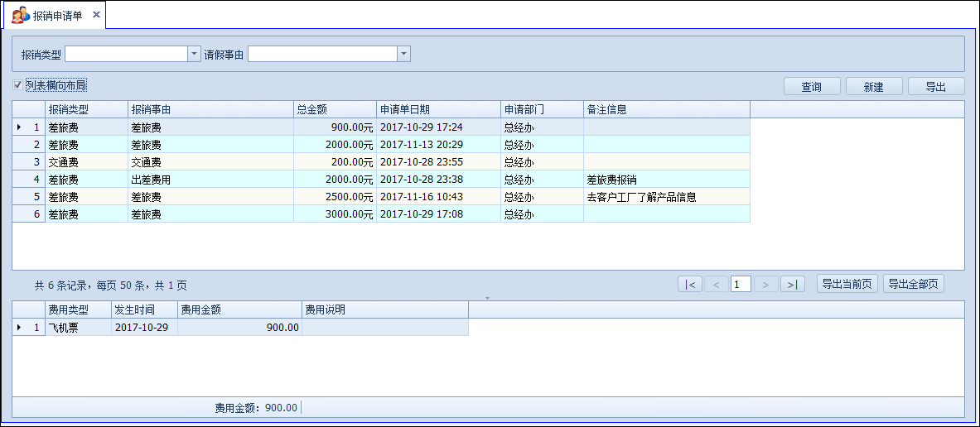
Task: Sort by the 申请部门 column header
Action: click(542, 109)
